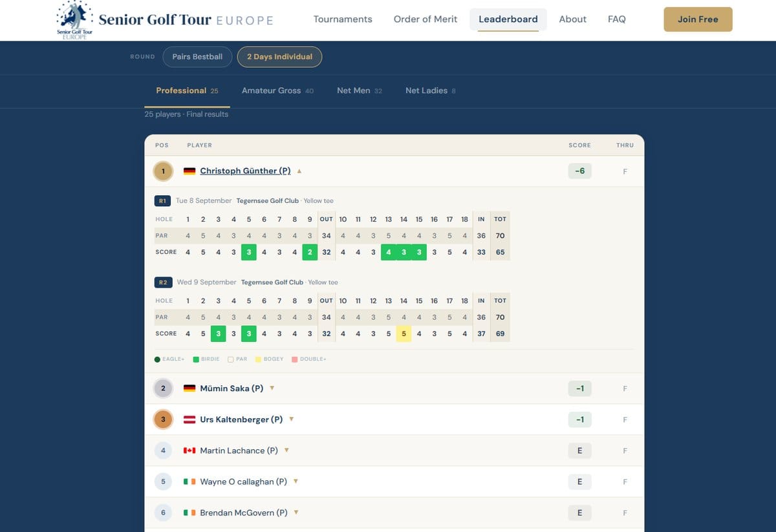Click Martin Lachance's E score badge
This screenshot has height=532, width=776.
click(x=579, y=451)
